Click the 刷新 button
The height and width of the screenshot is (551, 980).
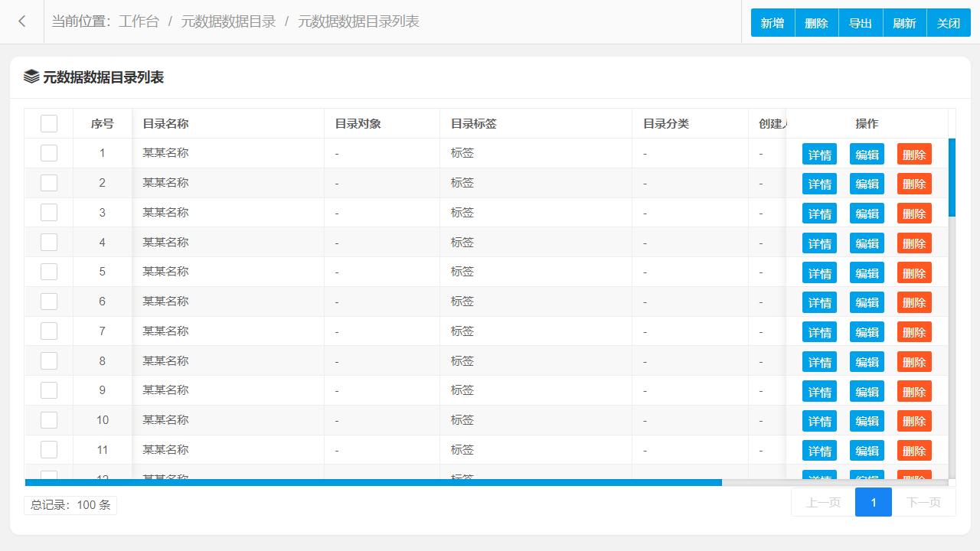[x=904, y=23]
